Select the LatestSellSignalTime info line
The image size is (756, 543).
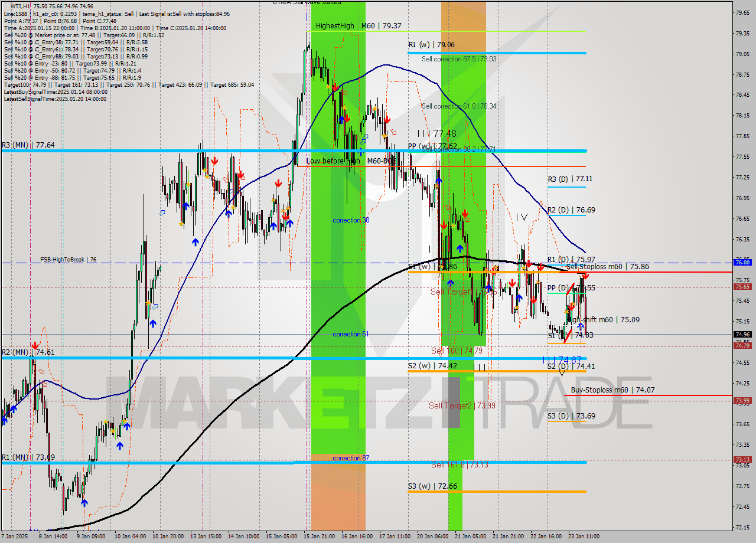[x=55, y=99]
